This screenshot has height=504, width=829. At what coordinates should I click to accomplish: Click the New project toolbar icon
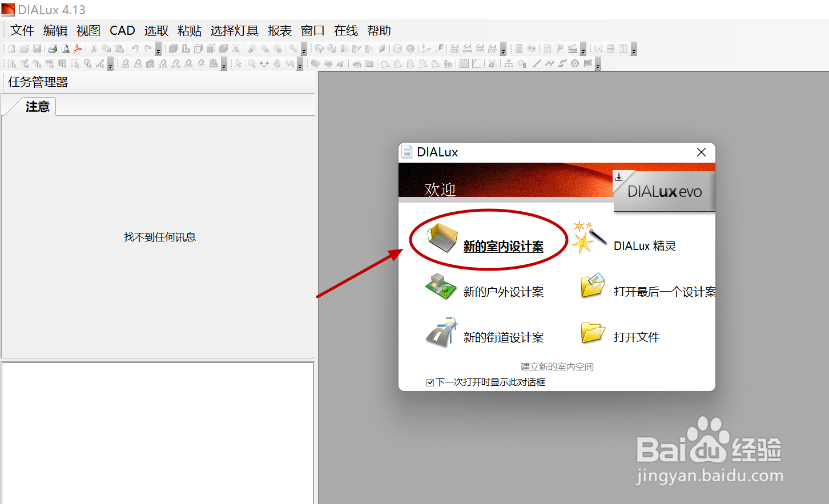pos(11,49)
